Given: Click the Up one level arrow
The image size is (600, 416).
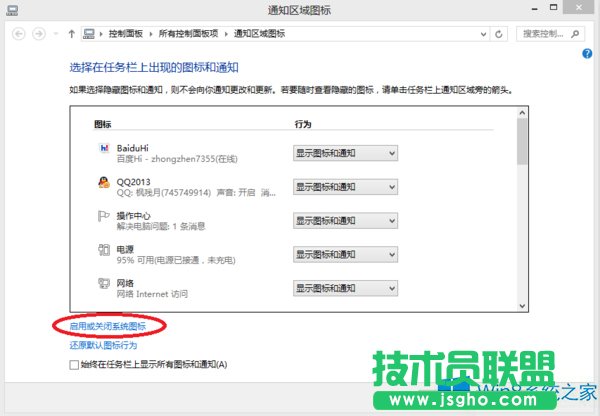Looking at the screenshot, I should coord(72,34).
